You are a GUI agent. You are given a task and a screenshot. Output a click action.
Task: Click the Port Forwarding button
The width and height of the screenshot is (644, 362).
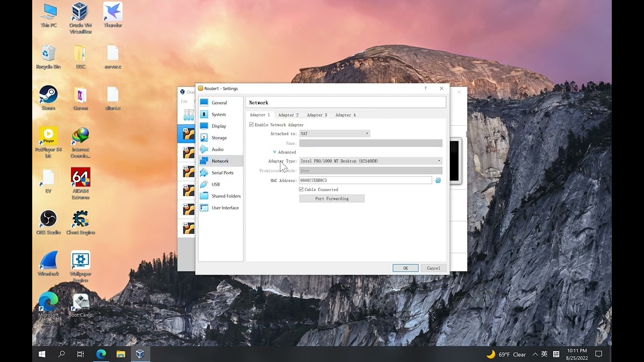[x=332, y=199]
